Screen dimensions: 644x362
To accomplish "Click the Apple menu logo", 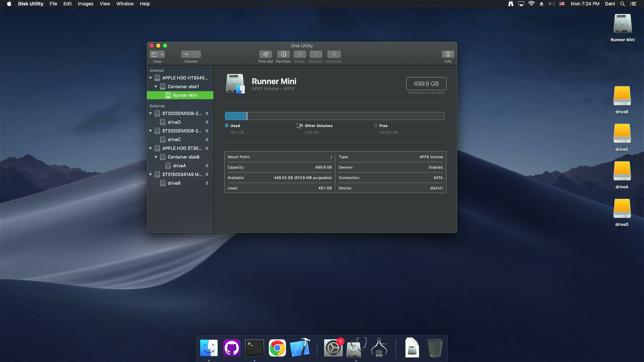I will point(9,4).
